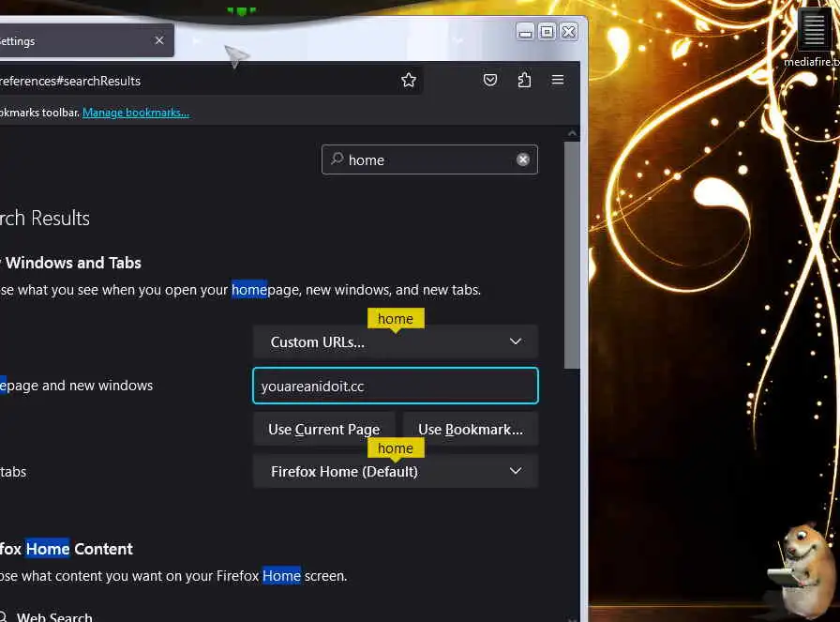Click the 'Windows and Tabs' heading
Image resolution: width=840 pixels, height=622 pixels.
[x=73, y=263]
